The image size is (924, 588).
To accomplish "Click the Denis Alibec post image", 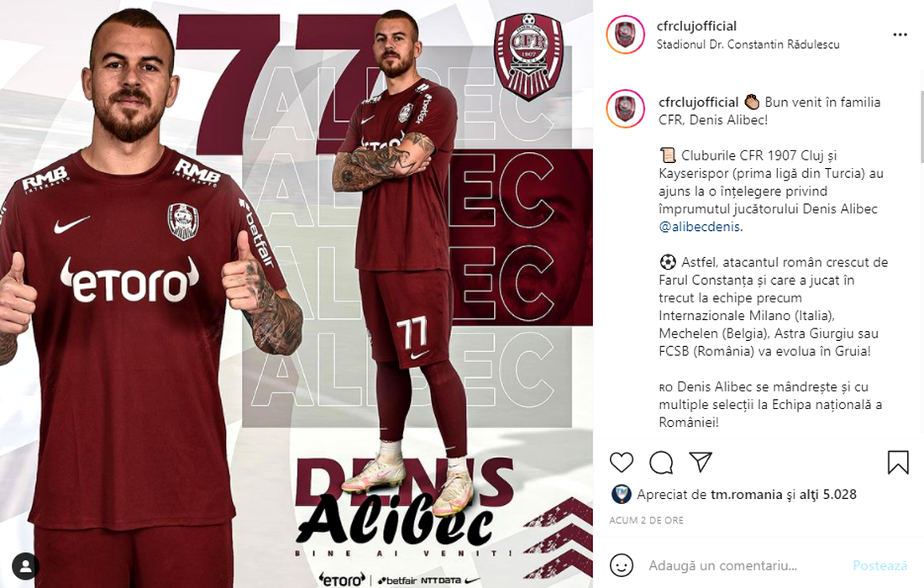I will click(x=297, y=294).
